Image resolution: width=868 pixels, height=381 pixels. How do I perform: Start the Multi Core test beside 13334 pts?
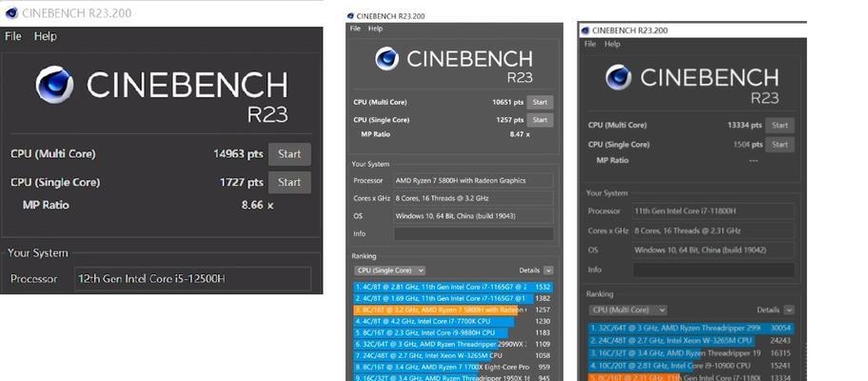780,125
